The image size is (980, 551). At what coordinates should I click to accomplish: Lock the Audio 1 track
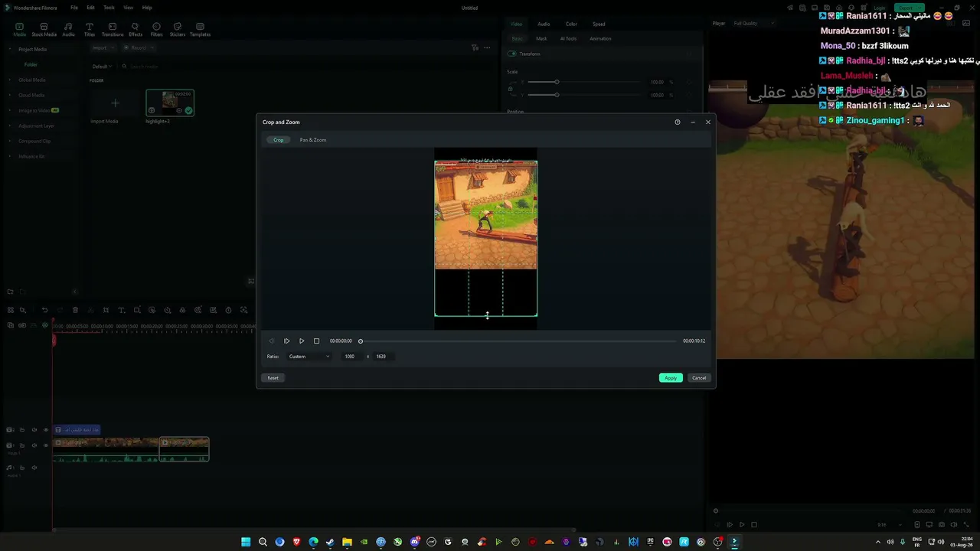tap(22, 468)
